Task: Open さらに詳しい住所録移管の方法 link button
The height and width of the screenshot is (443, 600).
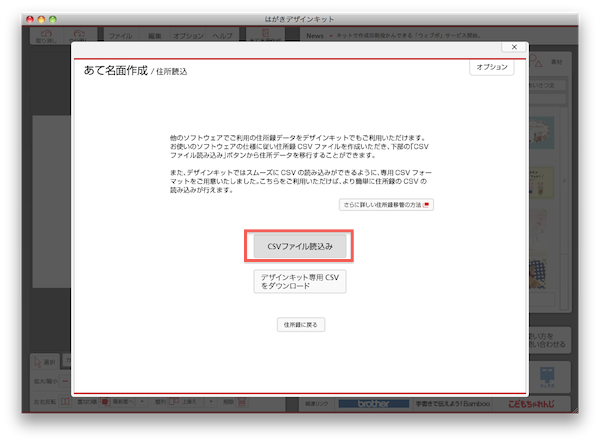Action: pyautogui.click(x=386, y=205)
